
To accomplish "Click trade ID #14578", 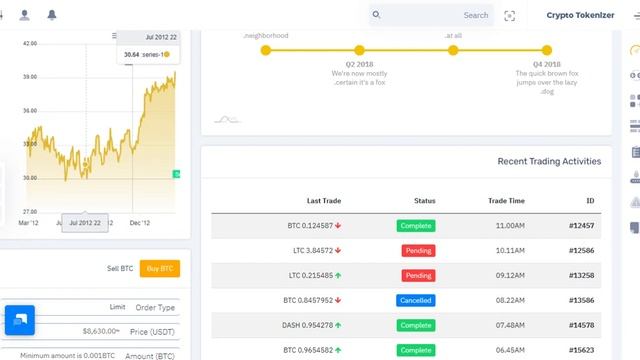I will [582, 325].
